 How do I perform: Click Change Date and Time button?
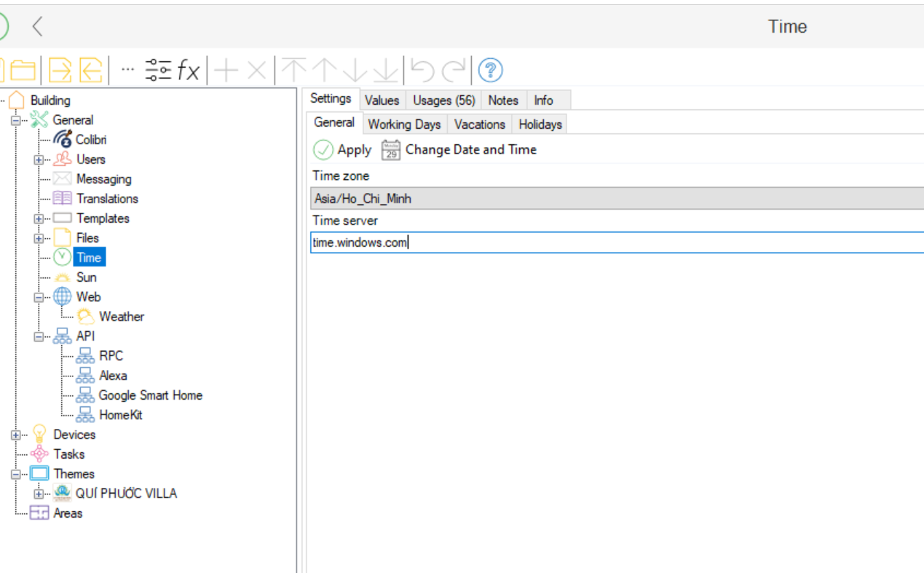click(460, 150)
